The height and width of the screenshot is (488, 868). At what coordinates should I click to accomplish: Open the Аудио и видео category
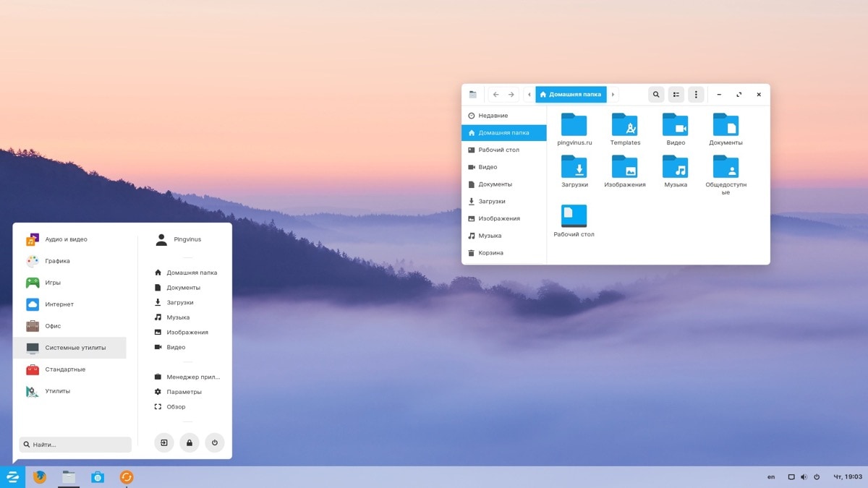[69, 239]
